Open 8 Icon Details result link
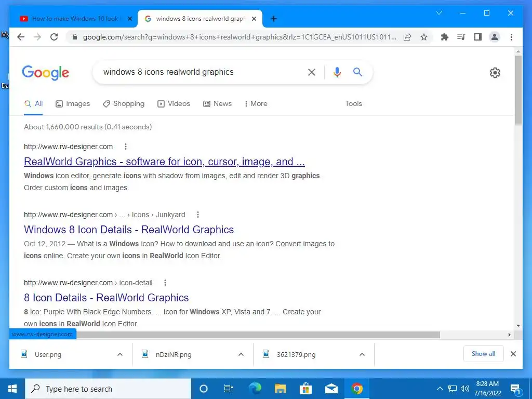 coord(106,298)
